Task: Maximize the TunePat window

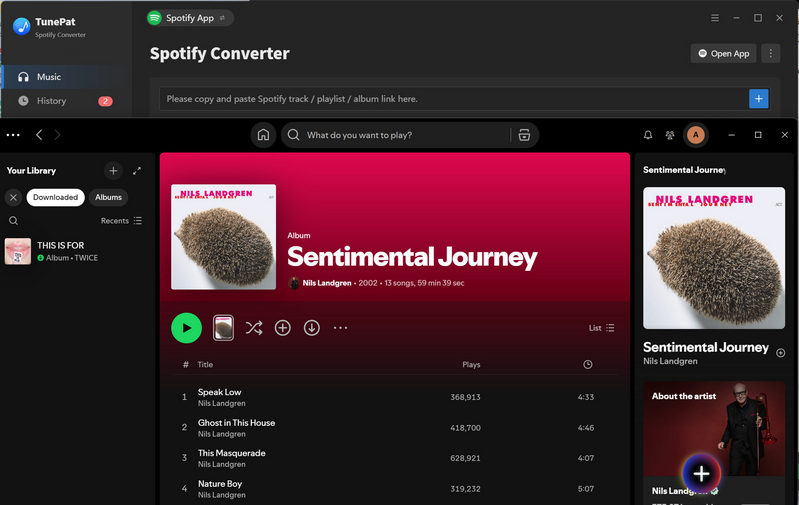Action: click(x=758, y=18)
